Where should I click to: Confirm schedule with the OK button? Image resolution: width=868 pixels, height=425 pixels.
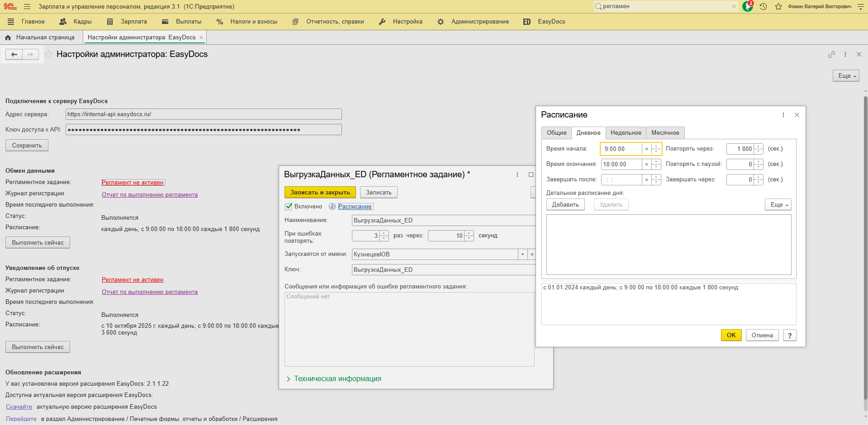coord(731,335)
